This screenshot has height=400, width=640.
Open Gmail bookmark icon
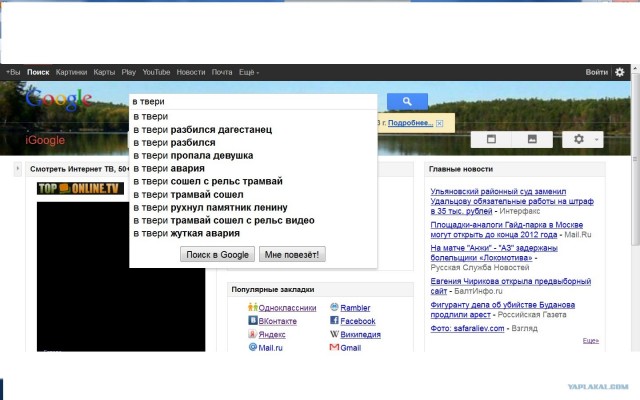[334, 347]
